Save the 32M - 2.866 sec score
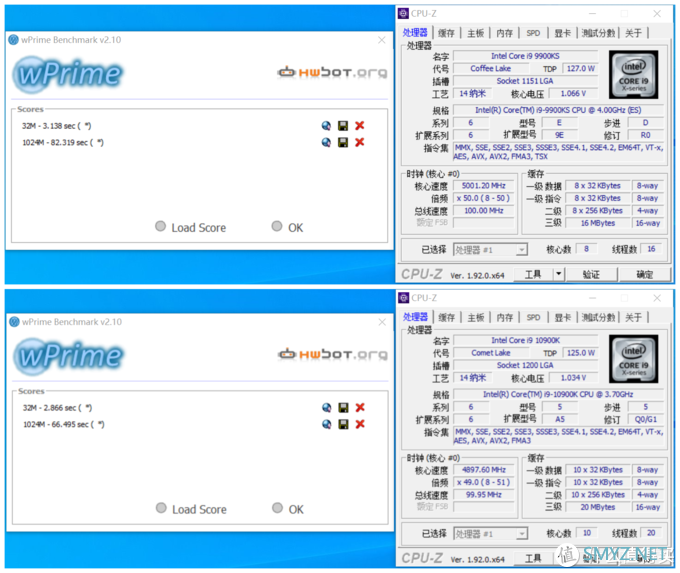 [343, 408]
